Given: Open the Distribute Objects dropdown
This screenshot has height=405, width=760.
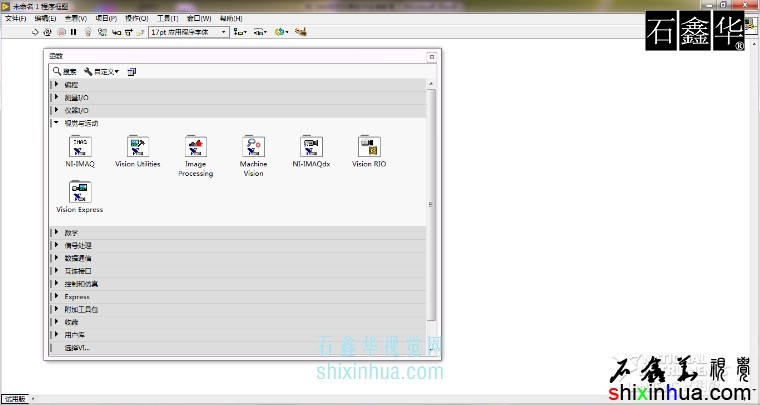Looking at the screenshot, I should click(260, 32).
